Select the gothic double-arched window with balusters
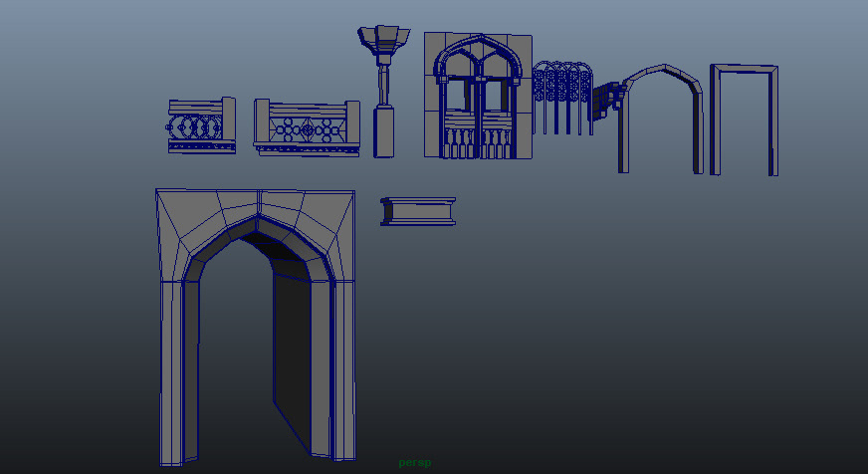868x474 pixels. 478,96
